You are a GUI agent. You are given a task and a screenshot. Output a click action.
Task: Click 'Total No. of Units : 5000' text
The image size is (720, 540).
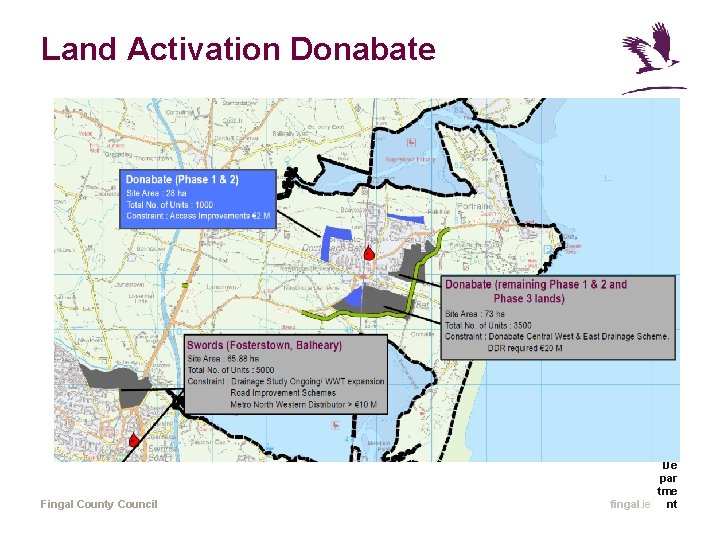231,370
